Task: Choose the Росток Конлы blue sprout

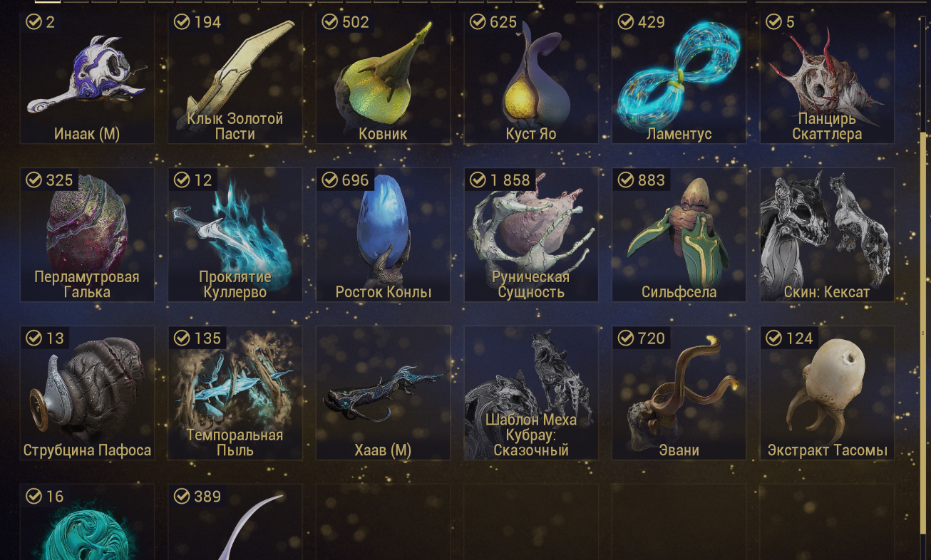Action: (x=383, y=235)
